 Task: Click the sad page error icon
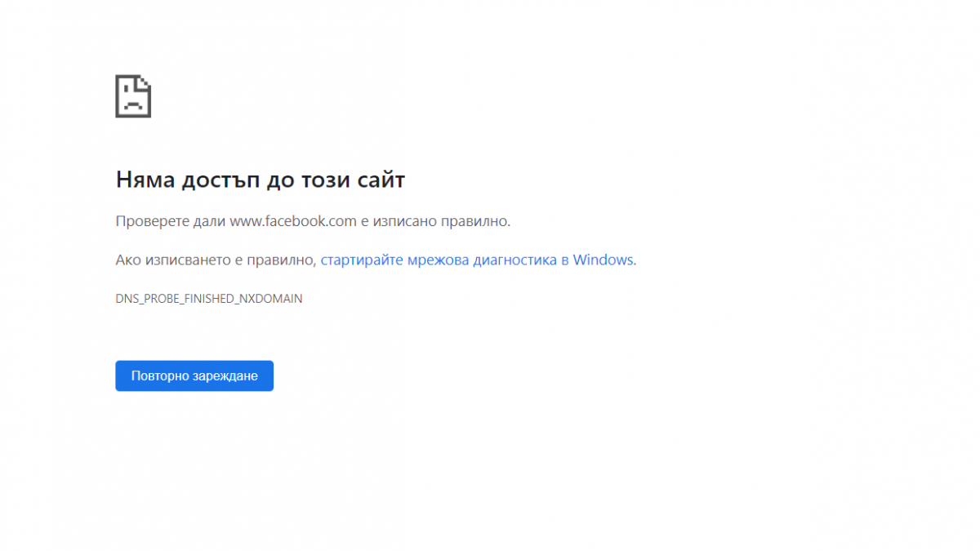pyautogui.click(x=133, y=96)
